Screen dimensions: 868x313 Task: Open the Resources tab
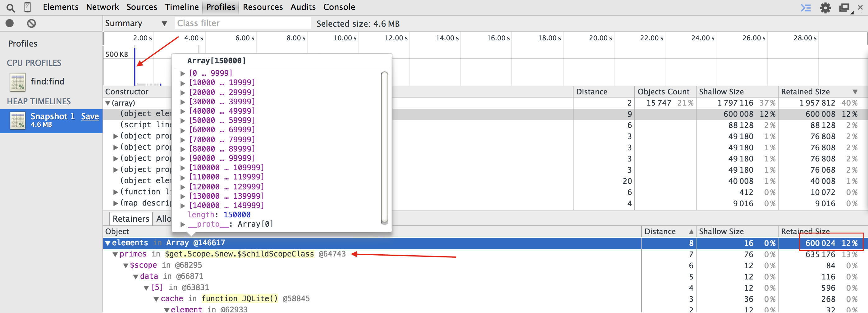(263, 7)
